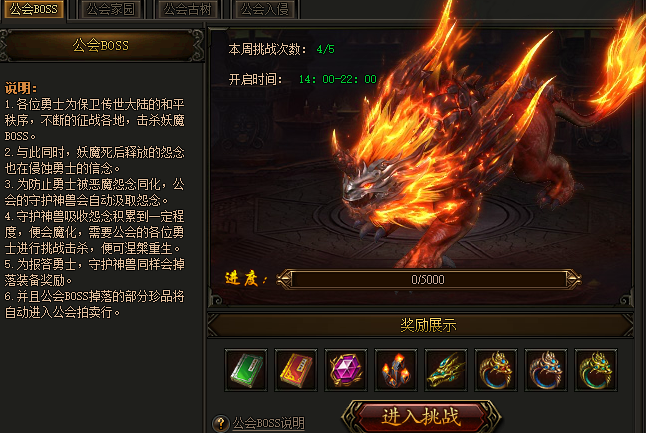Open the 公会BOSS说明 link

[269, 423]
